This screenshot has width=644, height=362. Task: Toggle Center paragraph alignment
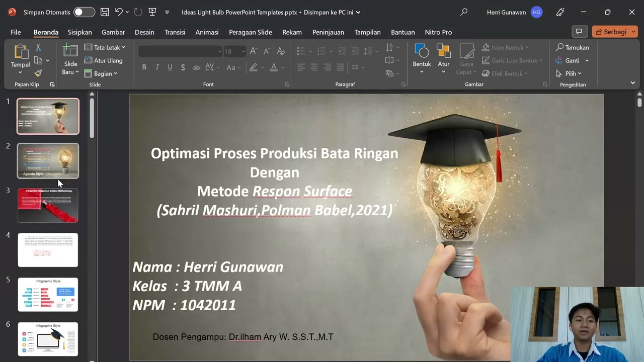314,67
